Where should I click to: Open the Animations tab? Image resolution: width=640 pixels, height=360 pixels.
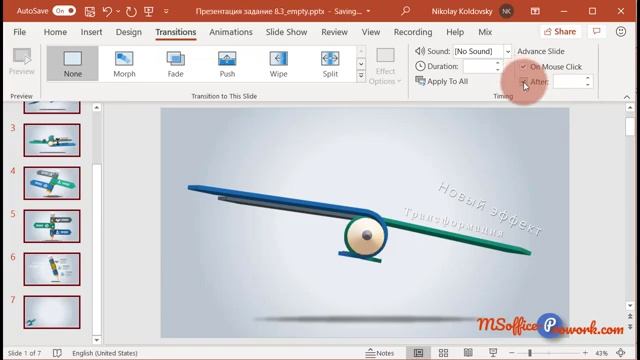[x=231, y=32]
